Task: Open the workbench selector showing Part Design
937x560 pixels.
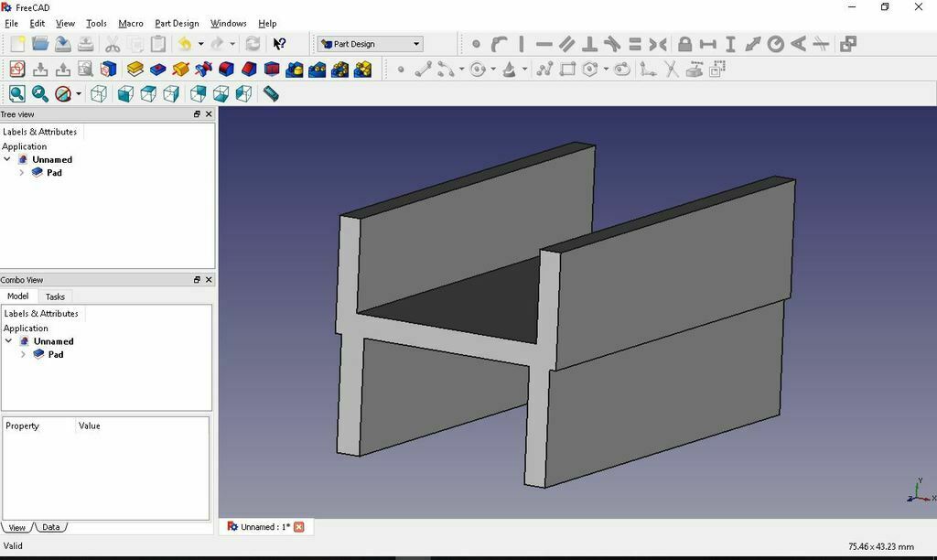Action: click(x=369, y=43)
